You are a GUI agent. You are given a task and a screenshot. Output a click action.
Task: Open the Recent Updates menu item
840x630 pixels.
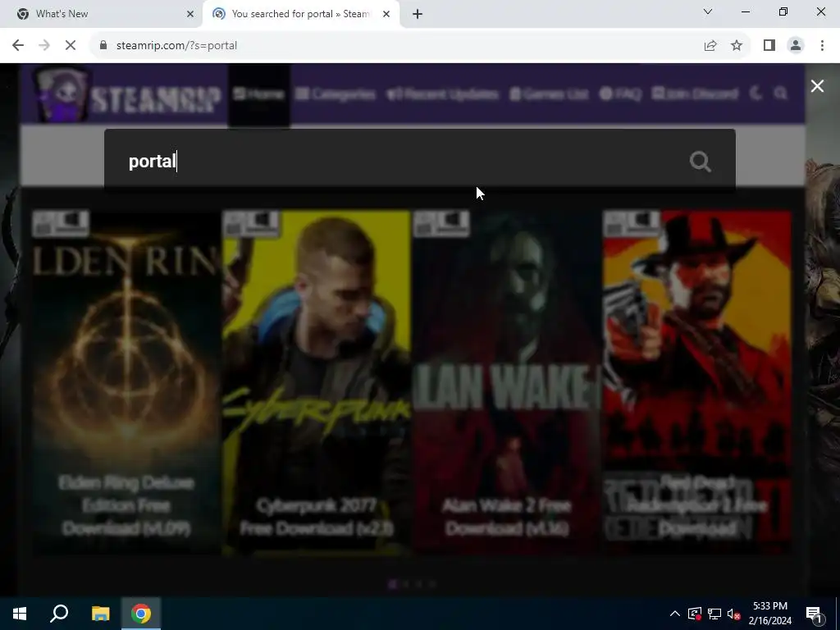pos(442,94)
